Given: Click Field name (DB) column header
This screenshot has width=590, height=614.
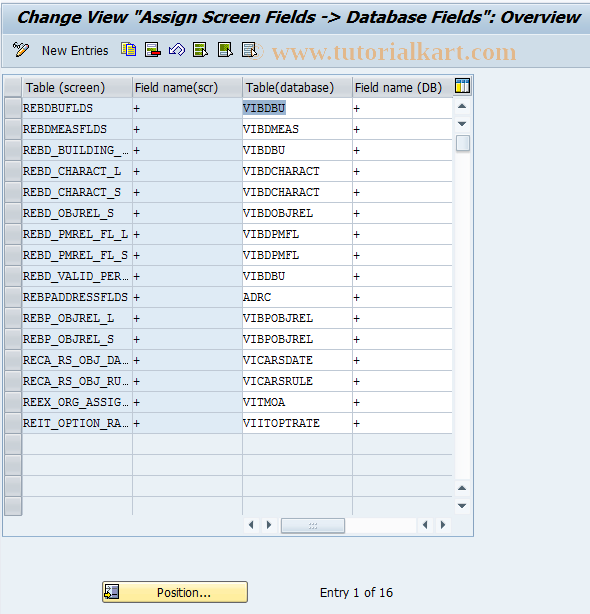Looking at the screenshot, I should pyautogui.click(x=402, y=87).
